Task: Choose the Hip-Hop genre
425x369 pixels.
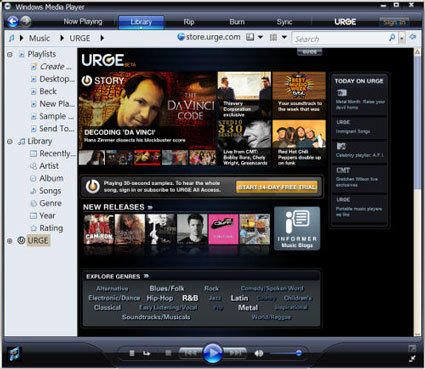Action: tap(160, 298)
